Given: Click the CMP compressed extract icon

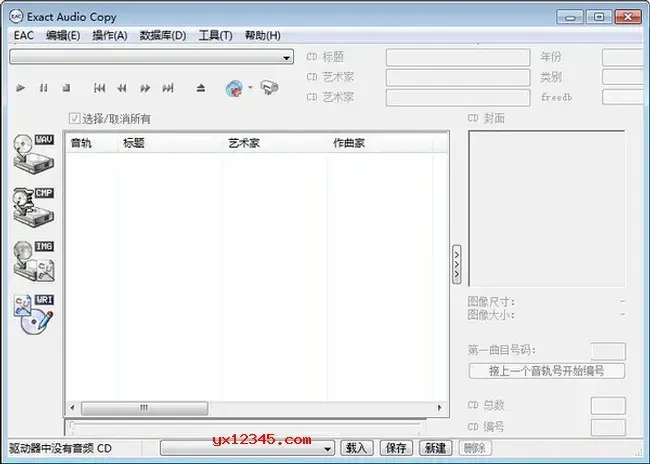Looking at the screenshot, I should point(34,207).
